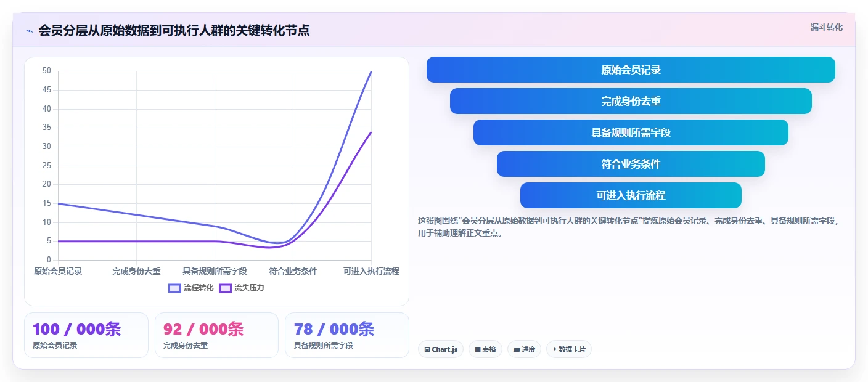Click the 表格 tag chip

[485, 349]
